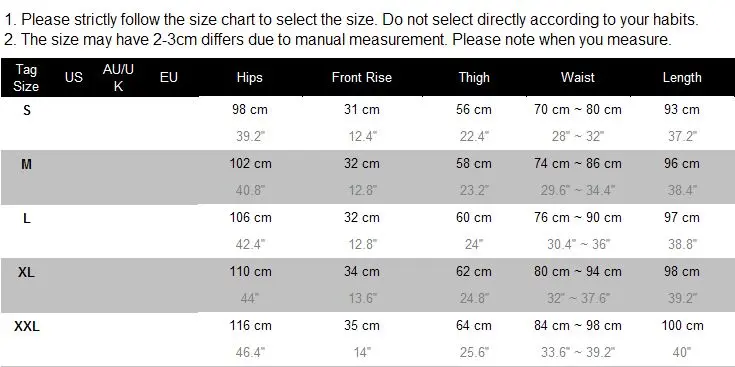735x367 pixels.
Task: Click the 74 cm ~ 86 cm waist value
Action: 578,164
